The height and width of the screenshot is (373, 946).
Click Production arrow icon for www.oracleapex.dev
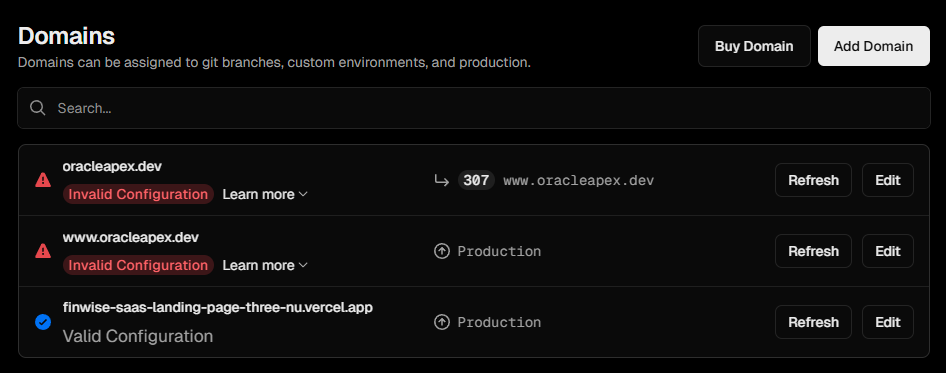442,251
